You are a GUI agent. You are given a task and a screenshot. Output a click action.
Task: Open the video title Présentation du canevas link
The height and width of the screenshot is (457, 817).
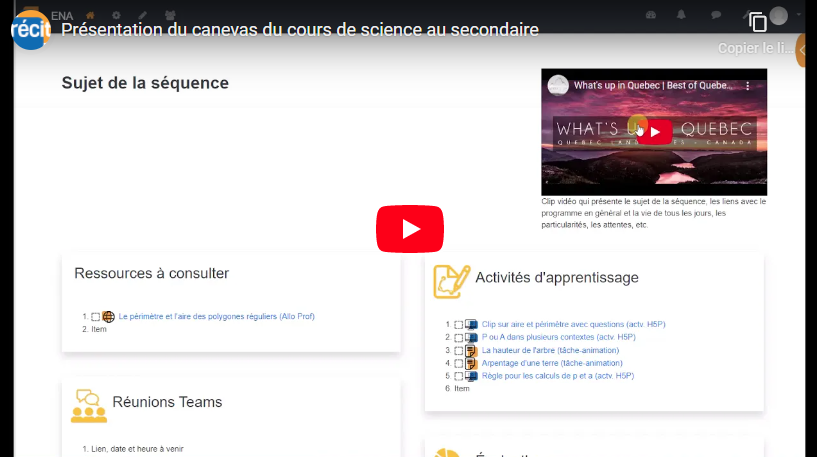(x=300, y=29)
